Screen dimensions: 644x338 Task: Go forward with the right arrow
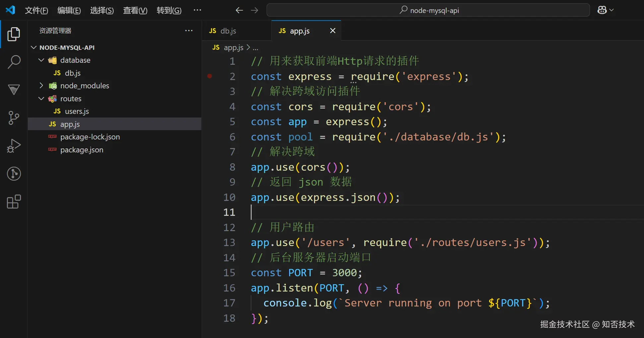click(254, 10)
